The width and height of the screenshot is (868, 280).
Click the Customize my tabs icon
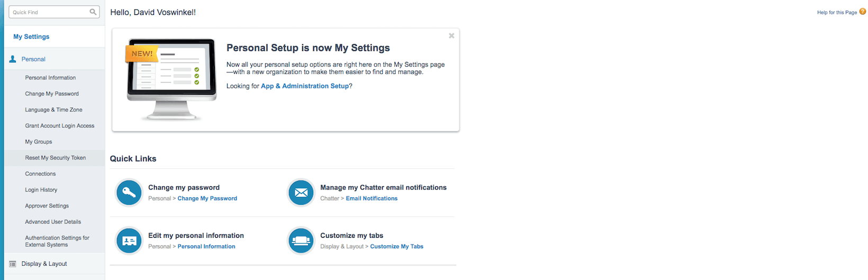pos(301,241)
